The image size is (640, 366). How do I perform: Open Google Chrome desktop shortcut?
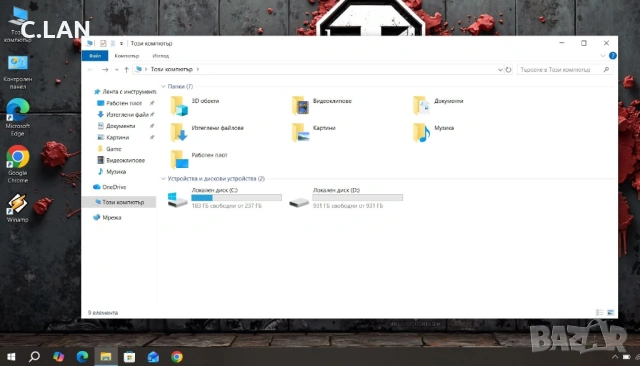point(18,164)
